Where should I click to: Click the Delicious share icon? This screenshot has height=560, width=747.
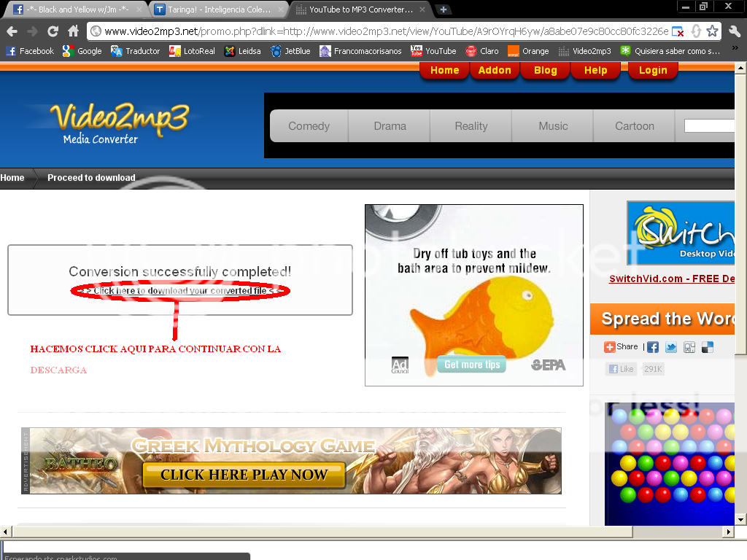click(708, 347)
